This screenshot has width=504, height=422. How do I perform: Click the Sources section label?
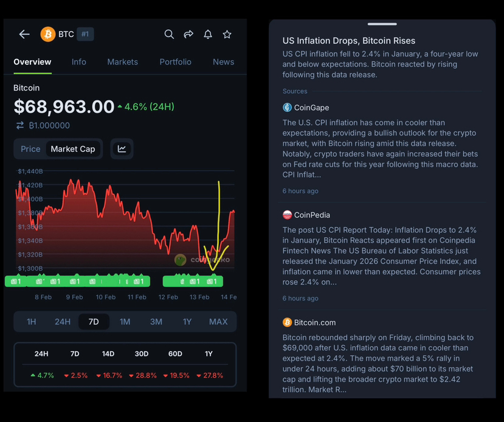coord(295,91)
